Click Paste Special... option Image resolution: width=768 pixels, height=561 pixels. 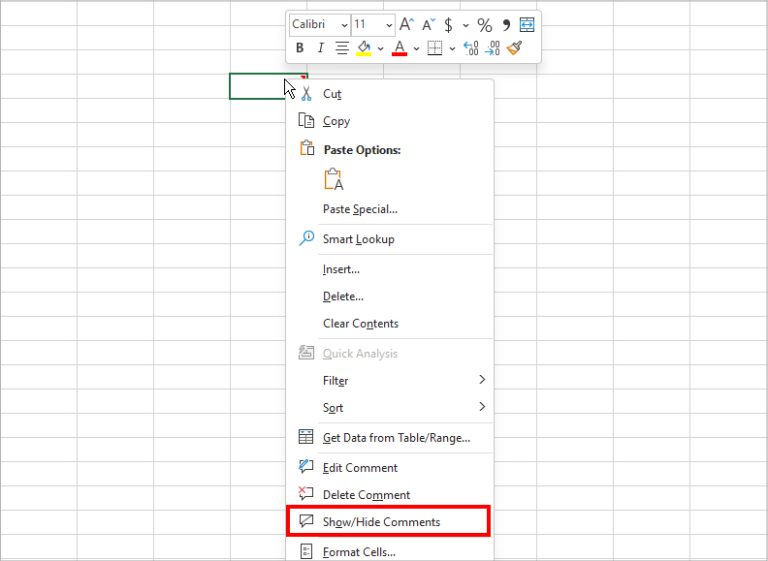360,209
